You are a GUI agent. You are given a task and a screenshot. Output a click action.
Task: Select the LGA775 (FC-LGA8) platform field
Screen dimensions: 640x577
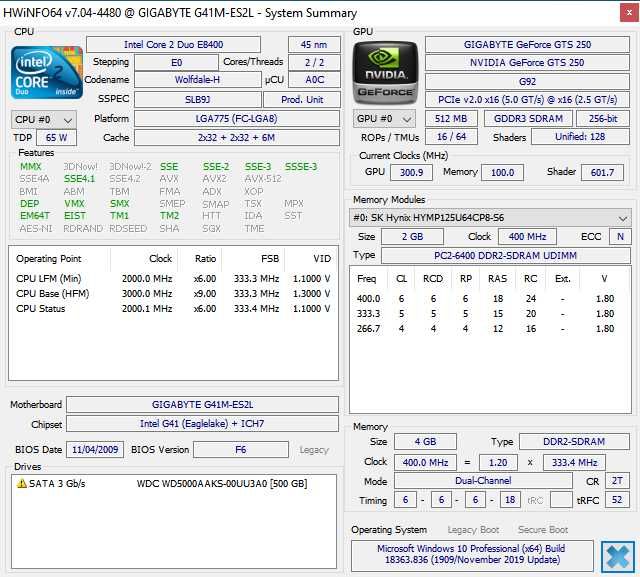pyautogui.click(x=237, y=119)
